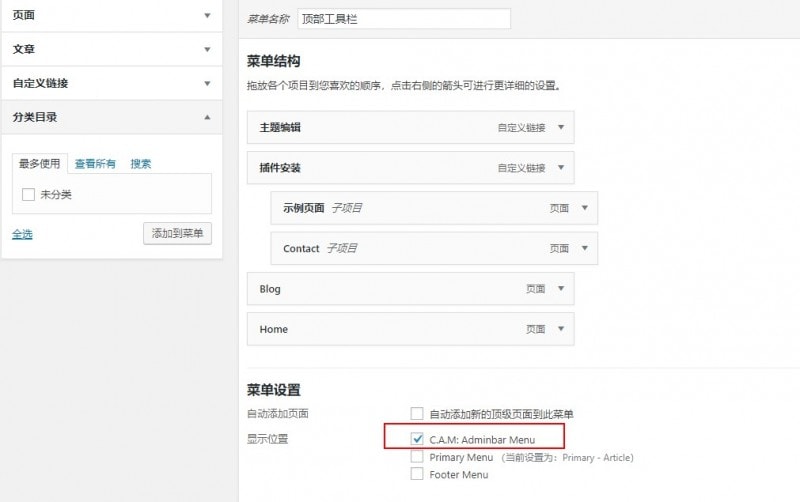Expand the 自定义链接 panel arrow
The height and width of the screenshot is (502, 800).
coord(207,83)
